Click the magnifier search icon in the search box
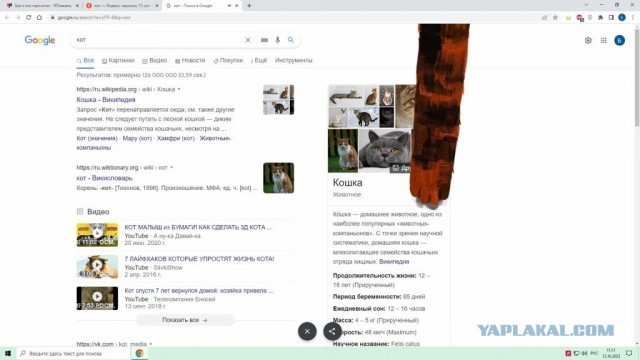Viewport: 640px width, 360px height. click(x=291, y=40)
